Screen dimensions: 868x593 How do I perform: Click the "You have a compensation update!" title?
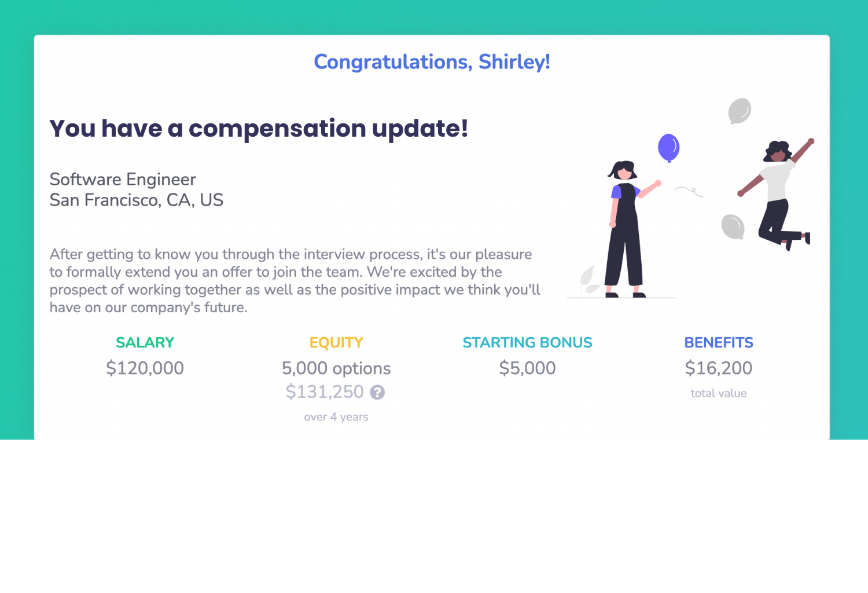coord(259,129)
